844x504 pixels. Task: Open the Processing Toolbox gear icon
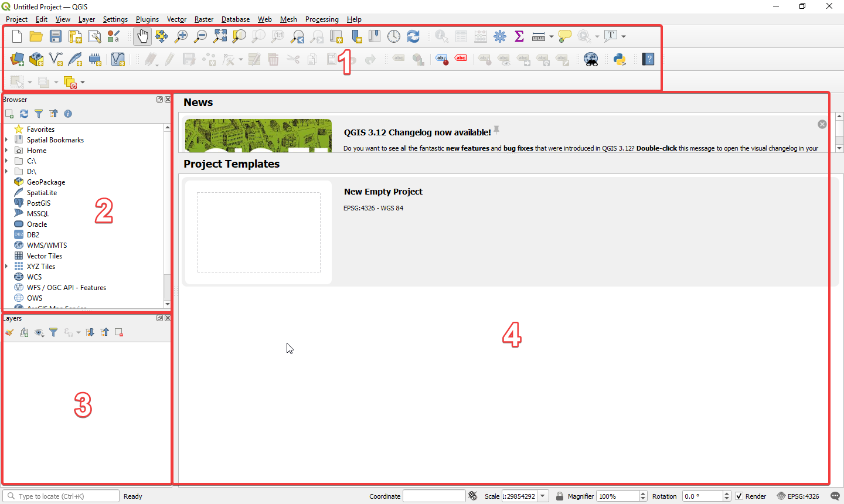(x=500, y=36)
